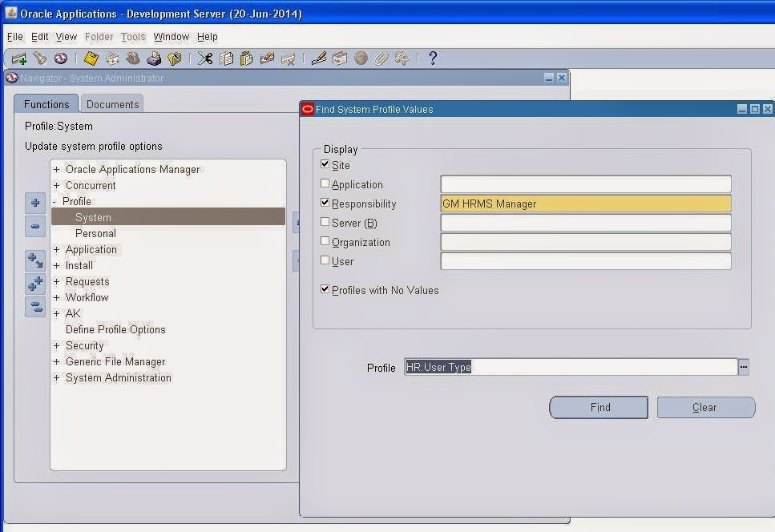Click the Find (flashlight) toolbar icon
775x532 pixels.
(40, 58)
